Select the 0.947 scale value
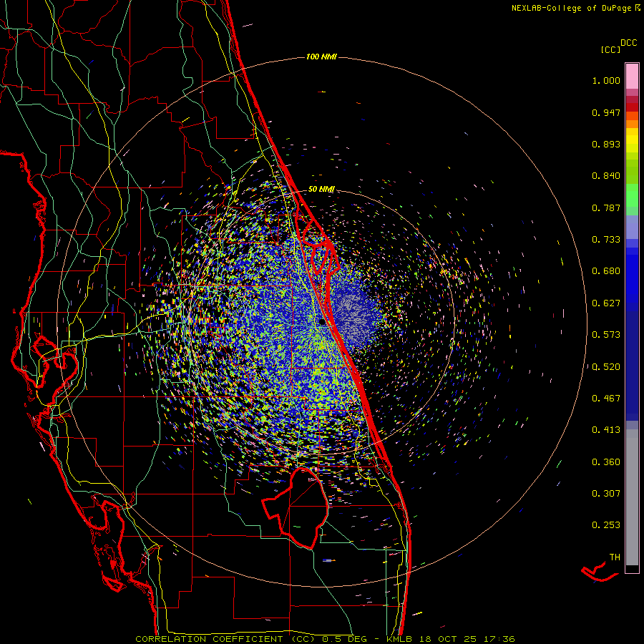 point(606,112)
